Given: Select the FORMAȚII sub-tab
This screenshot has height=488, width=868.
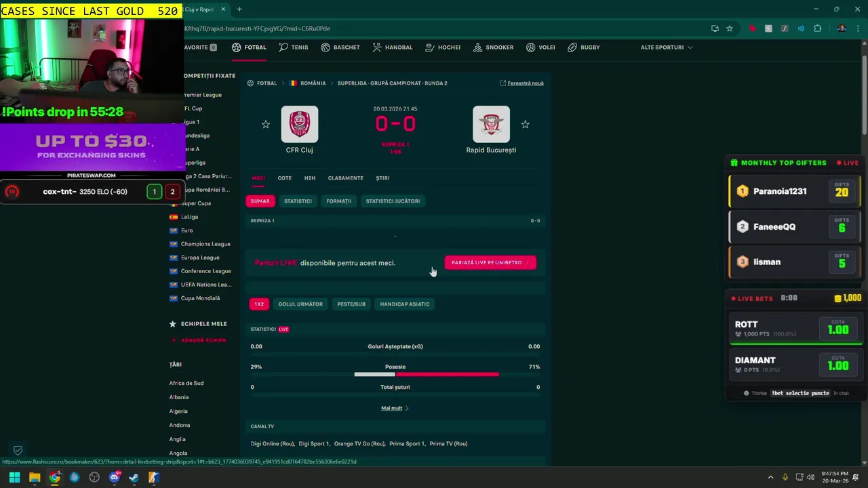Looking at the screenshot, I should click(x=338, y=201).
